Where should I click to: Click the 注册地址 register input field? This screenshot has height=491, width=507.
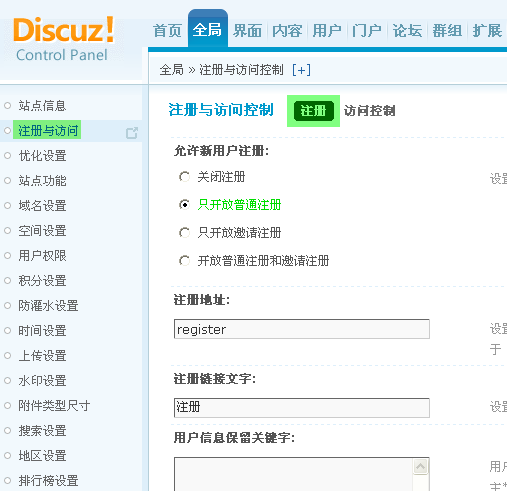(x=302, y=329)
